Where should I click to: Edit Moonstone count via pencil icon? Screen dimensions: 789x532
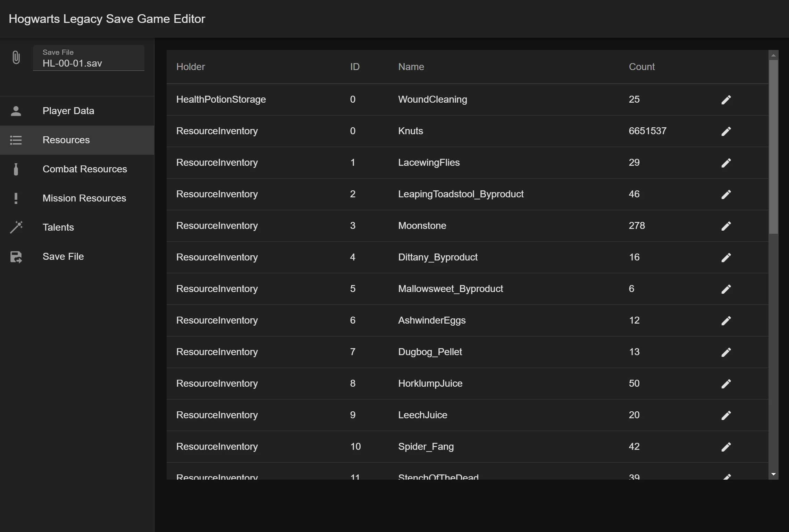tap(726, 226)
